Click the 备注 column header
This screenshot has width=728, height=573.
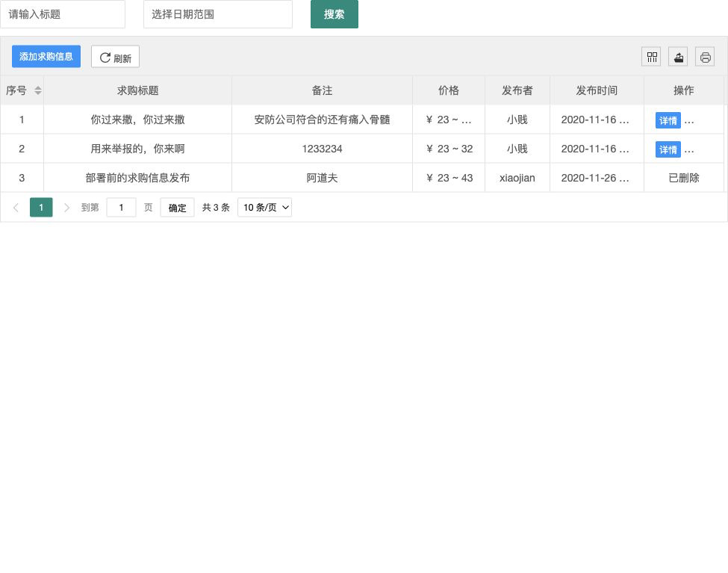coord(323,90)
